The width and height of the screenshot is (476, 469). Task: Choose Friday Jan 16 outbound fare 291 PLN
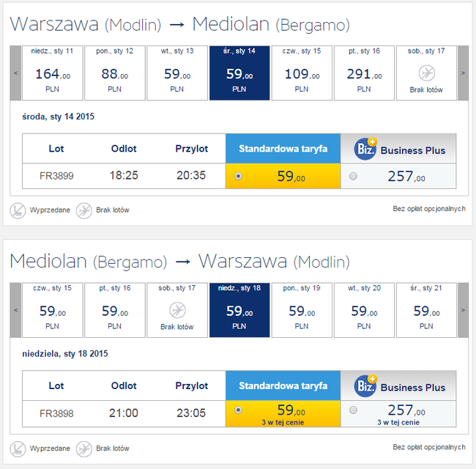(x=364, y=73)
